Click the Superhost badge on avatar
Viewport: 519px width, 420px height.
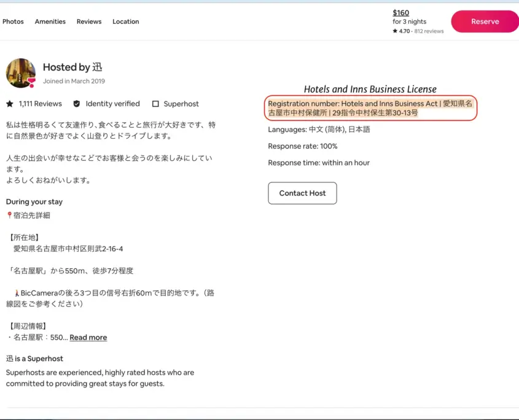tap(31, 82)
